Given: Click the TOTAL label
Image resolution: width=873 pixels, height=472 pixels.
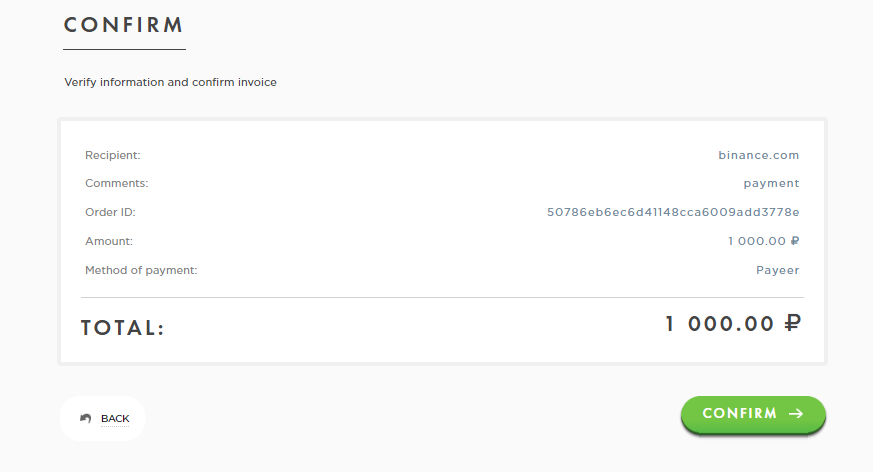Looking at the screenshot, I should point(122,328).
